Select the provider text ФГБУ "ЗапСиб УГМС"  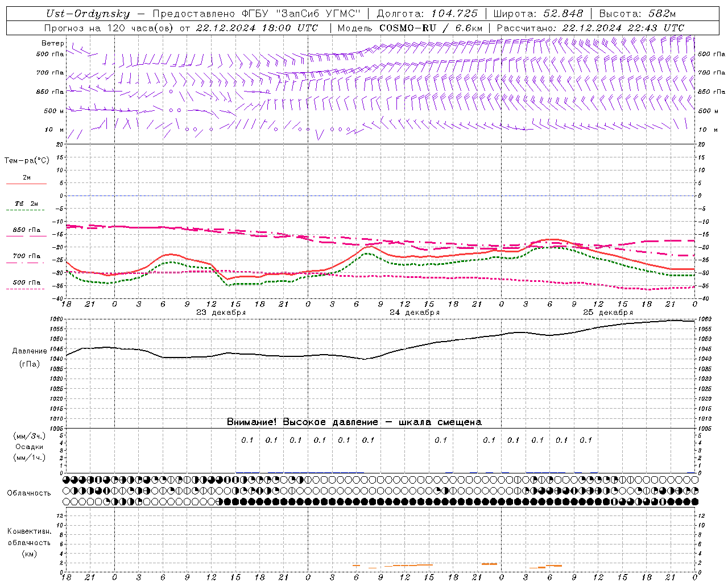[301, 14]
